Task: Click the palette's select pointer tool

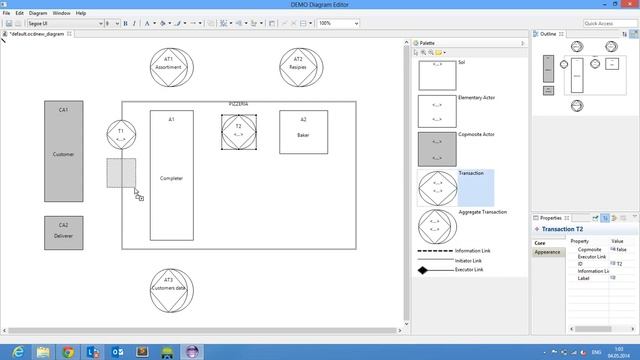Action: click(416, 53)
